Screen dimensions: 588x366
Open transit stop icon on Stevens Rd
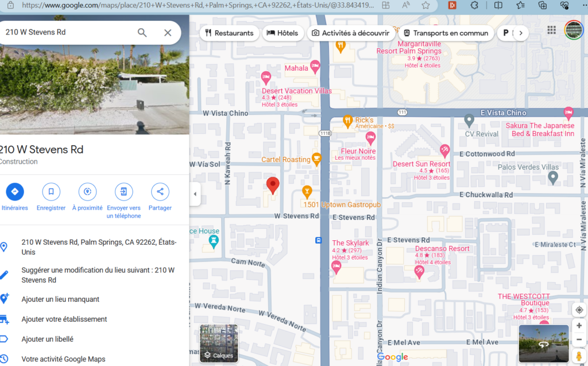(318, 240)
